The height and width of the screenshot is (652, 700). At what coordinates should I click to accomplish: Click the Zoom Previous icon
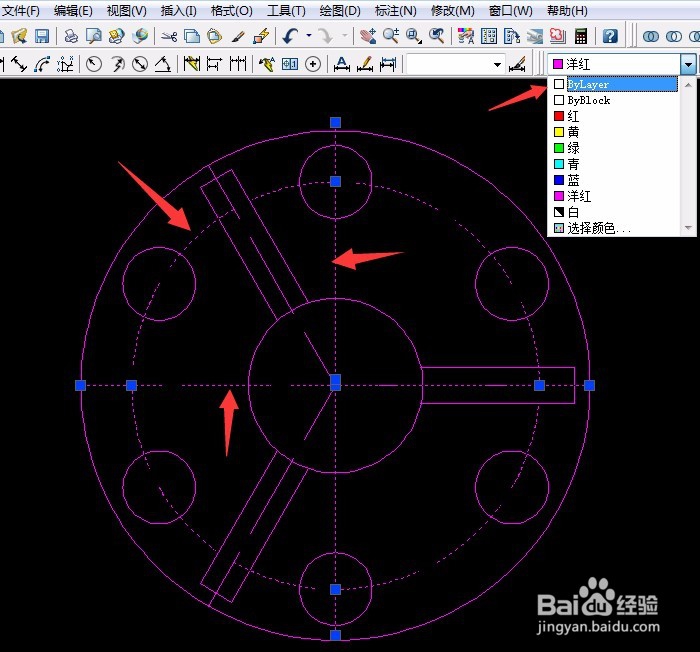pyautogui.click(x=437, y=36)
